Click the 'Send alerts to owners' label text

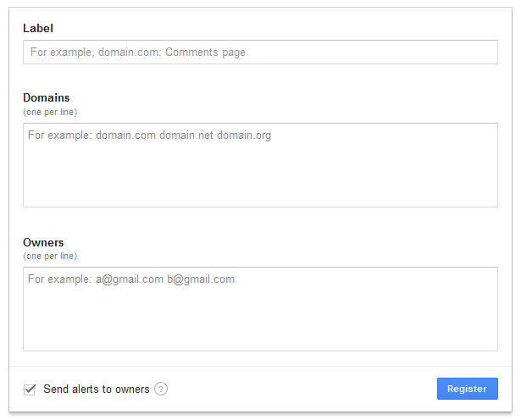click(x=97, y=390)
